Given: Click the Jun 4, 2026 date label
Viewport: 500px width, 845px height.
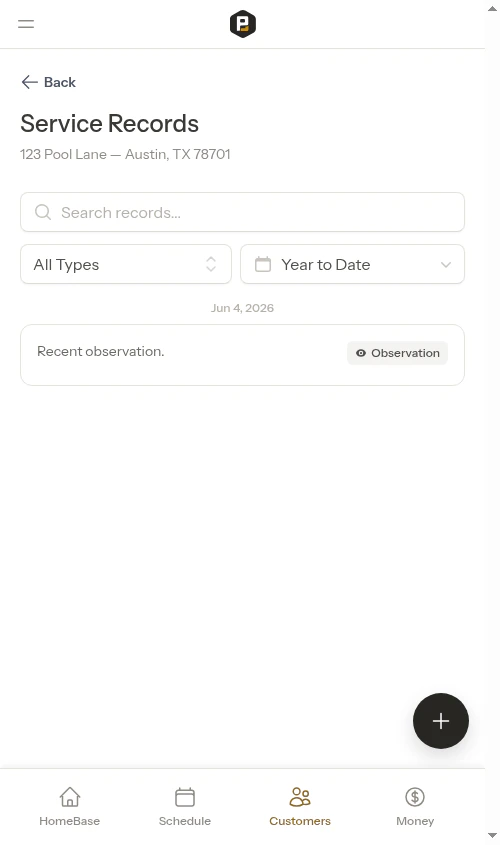Looking at the screenshot, I should [x=242, y=308].
